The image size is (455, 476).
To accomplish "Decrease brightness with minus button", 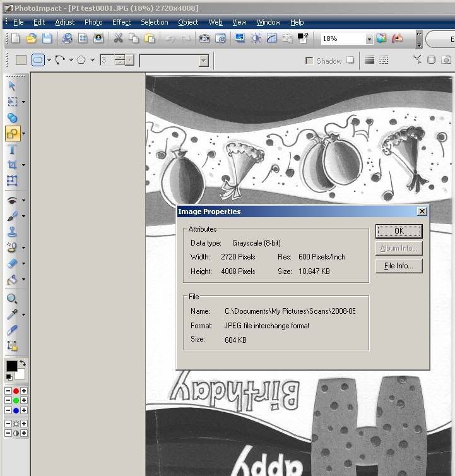I will coord(8,424).
